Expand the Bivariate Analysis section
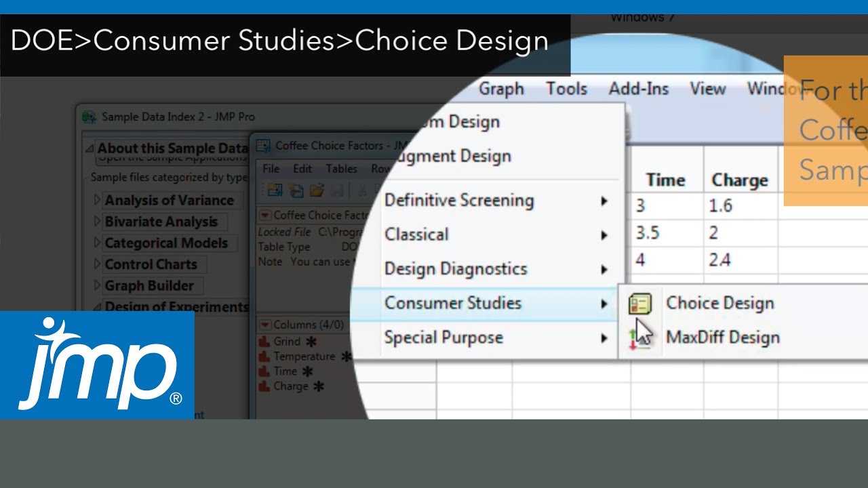The height and width of the screenshot is (488, 868). 97,222
